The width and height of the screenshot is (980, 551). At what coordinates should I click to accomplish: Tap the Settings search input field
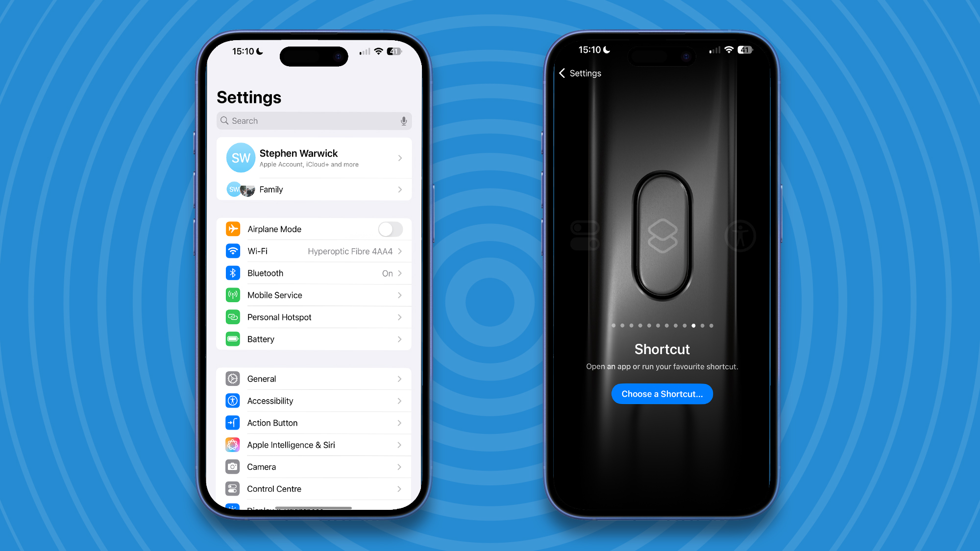pyautogui.click(x=314, y=121)
